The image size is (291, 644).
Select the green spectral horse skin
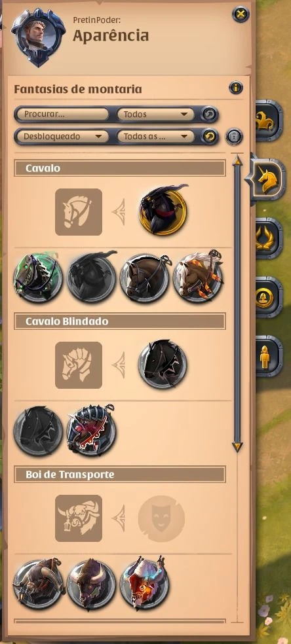click(x=38, y=277)
